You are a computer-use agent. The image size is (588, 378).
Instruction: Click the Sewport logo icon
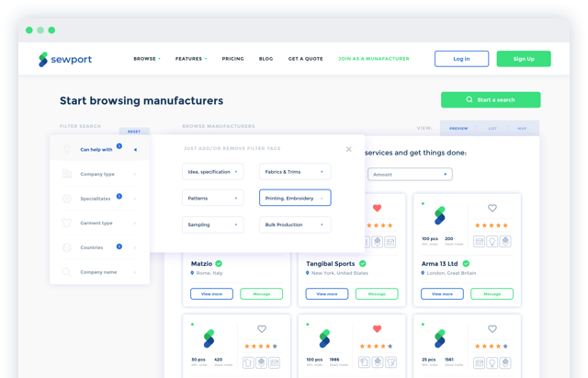(43, 59)
